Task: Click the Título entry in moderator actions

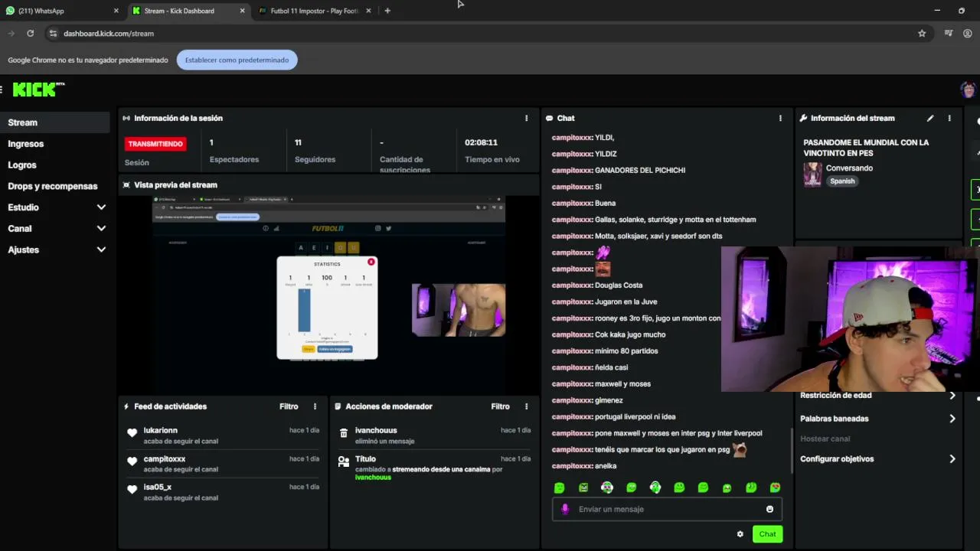Action: click(x=365, y=458)
